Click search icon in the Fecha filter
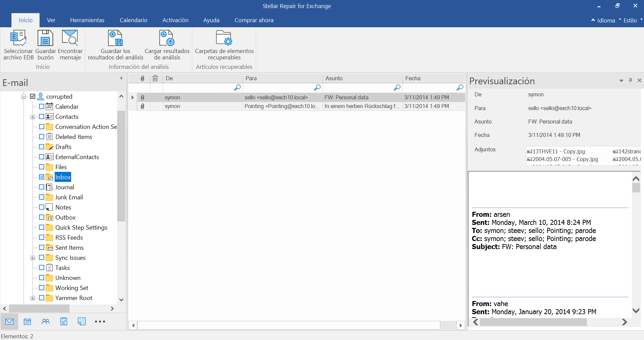 pos(460,88)
